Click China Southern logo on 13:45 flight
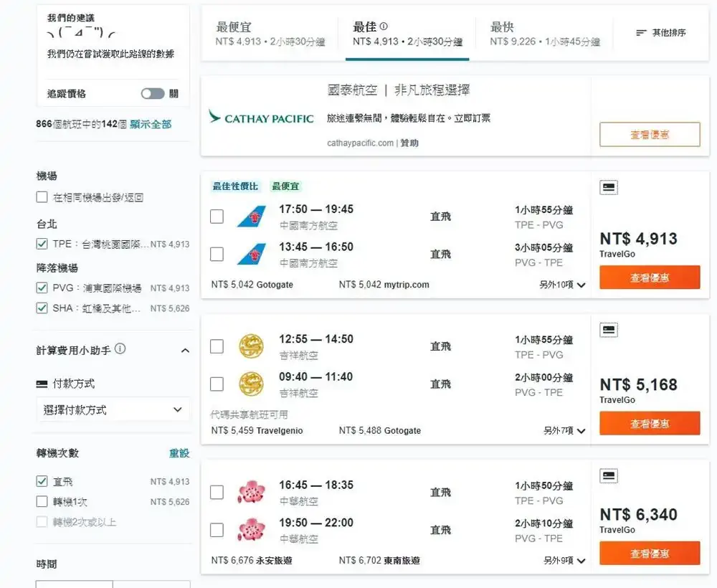 (x=252, y=255)
